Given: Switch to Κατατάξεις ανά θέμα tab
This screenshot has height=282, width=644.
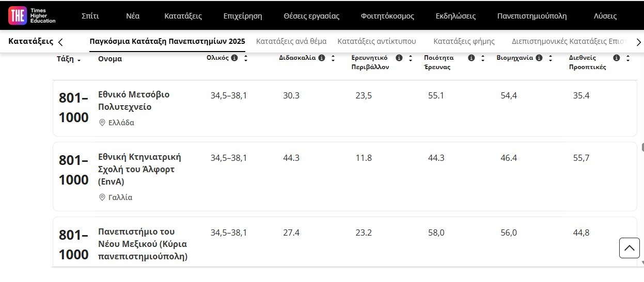Looking at the screenshot, I should [291, 41].
